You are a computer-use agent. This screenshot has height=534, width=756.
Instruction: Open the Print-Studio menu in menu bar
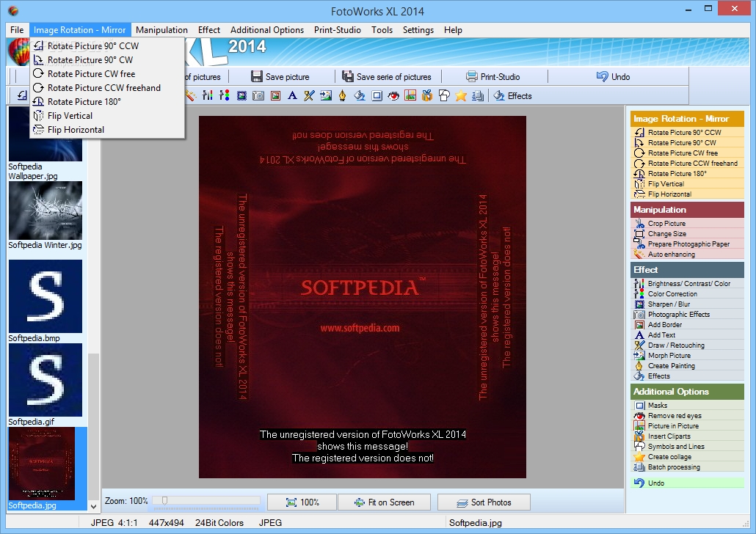[338, 30]
